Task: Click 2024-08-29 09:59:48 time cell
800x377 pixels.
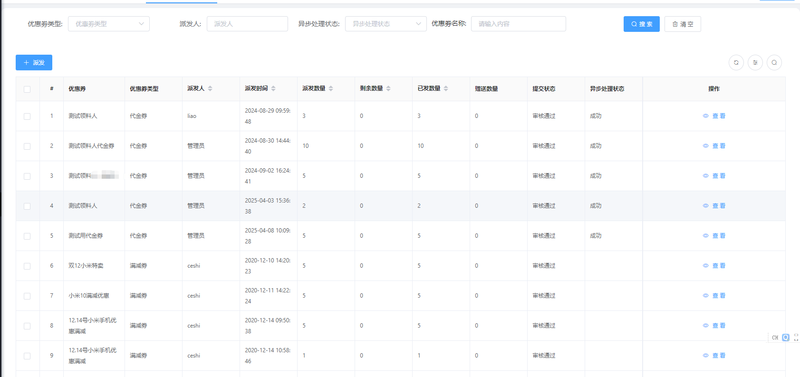Action: (268, 116)
